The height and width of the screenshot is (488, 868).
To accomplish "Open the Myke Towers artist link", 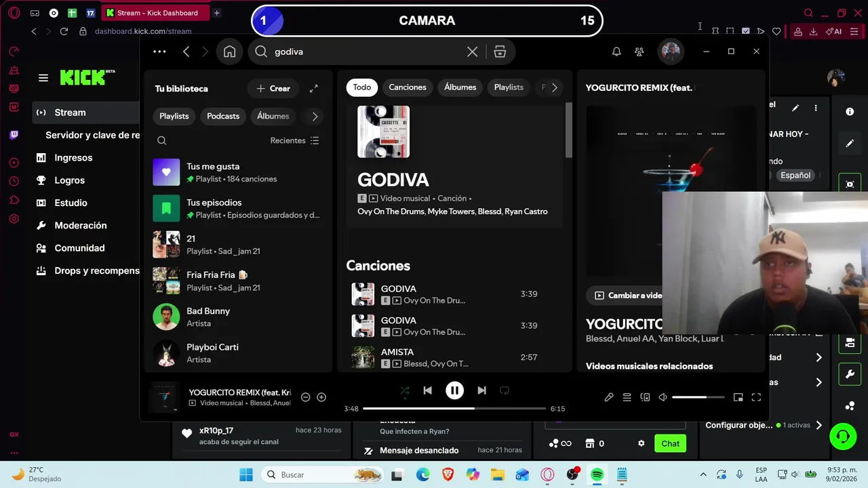I will click(x=451, y=211).
